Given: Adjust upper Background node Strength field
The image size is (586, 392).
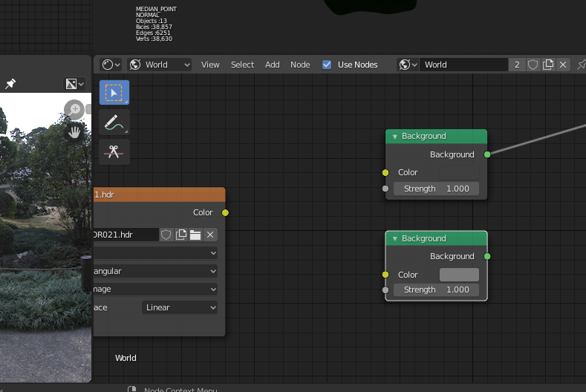Looking at the screenshot, I should 436,189.
